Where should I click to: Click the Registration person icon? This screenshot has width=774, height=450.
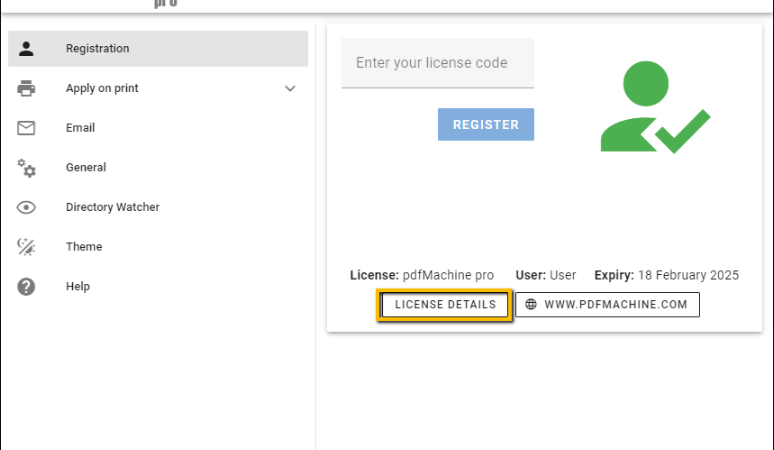click(x=26, y=48)
